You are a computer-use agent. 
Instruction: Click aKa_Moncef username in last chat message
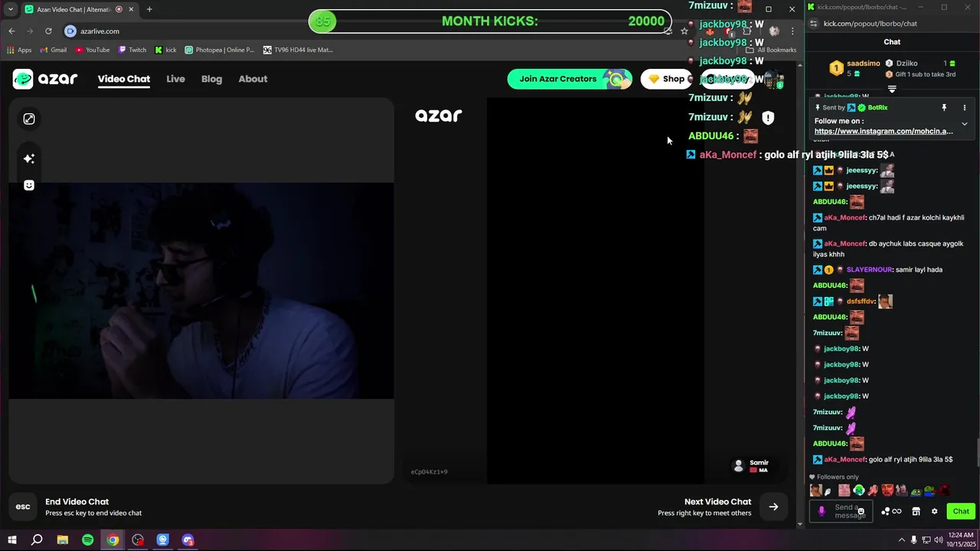[844, 459]
